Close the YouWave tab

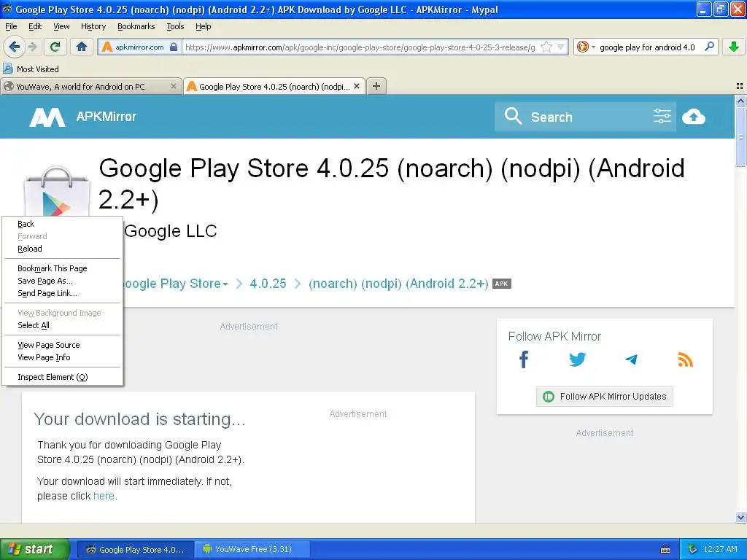[174, 86]
